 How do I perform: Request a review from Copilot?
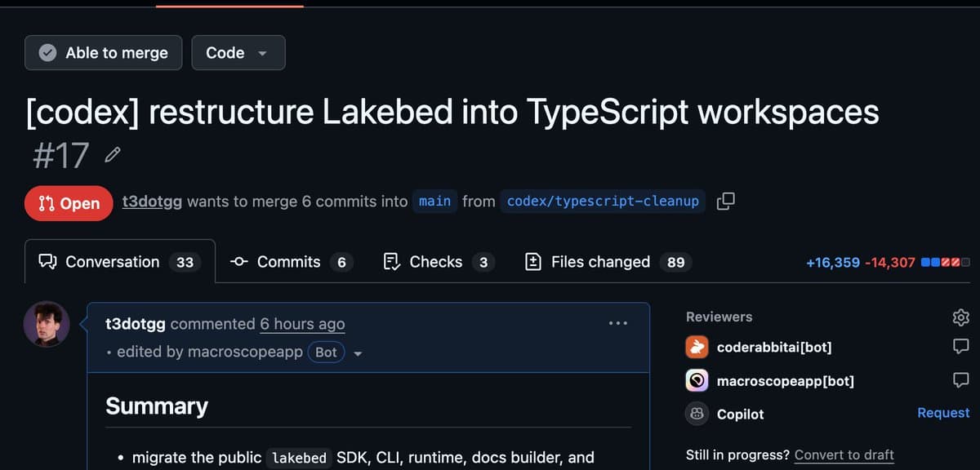click(943, 413)
